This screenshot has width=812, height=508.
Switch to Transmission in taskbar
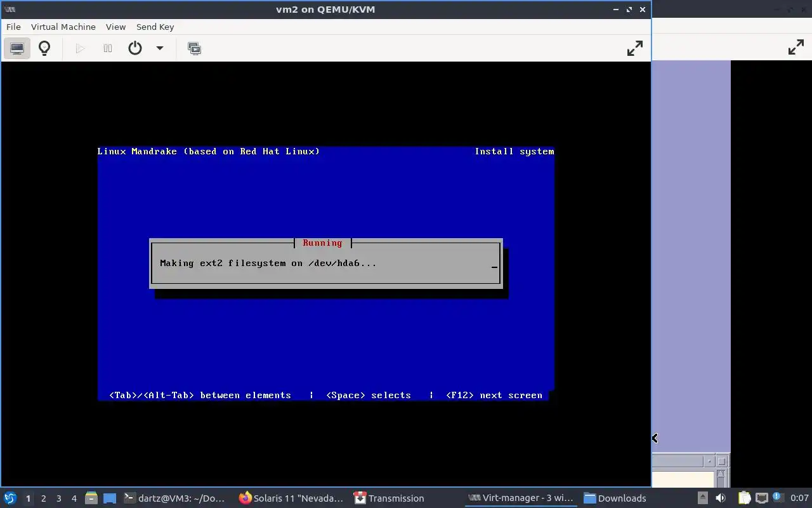pos(389,498)
